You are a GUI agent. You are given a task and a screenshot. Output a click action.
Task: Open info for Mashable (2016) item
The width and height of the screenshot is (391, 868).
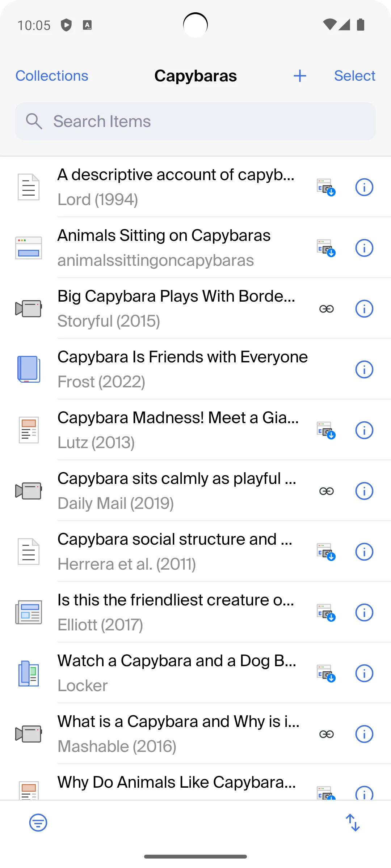(x=364, y=734)
